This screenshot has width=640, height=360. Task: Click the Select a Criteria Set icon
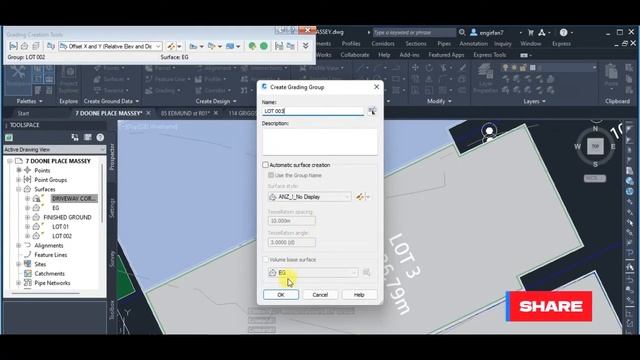tap(51, 46)
